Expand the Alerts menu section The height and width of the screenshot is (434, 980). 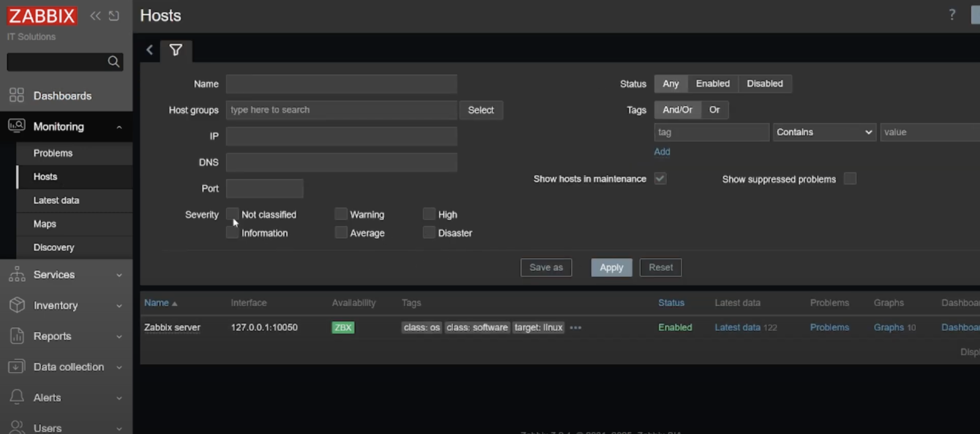[x=119, y=397]
